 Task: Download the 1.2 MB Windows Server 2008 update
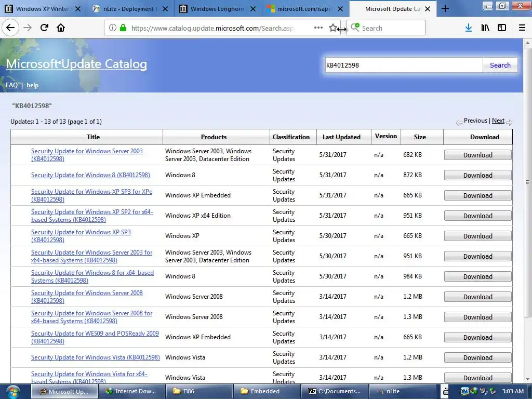(x=478, y=297)
